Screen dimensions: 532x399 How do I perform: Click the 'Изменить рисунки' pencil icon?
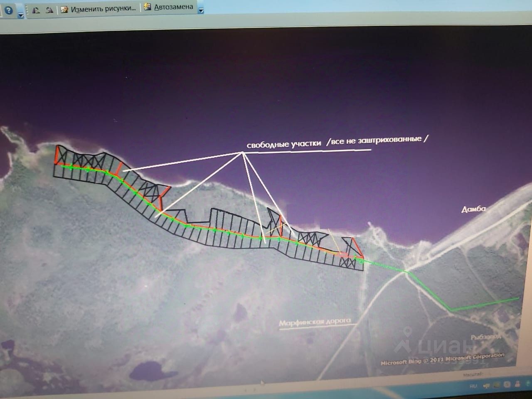coord(64,9)
